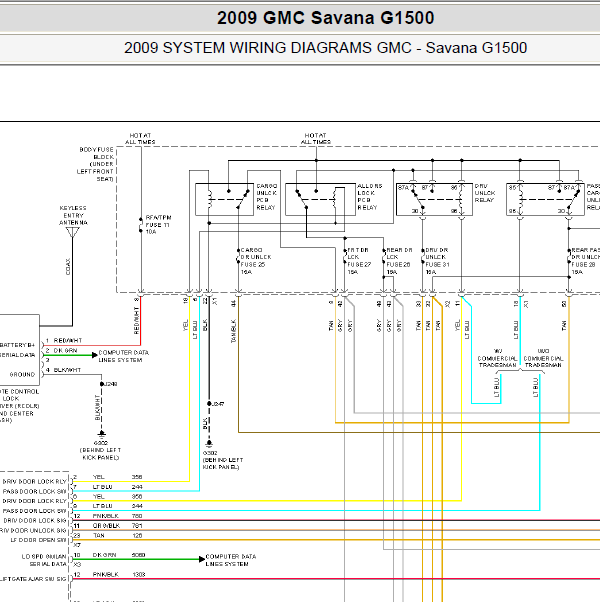Click the 'X3' connector label

[77, 564]
